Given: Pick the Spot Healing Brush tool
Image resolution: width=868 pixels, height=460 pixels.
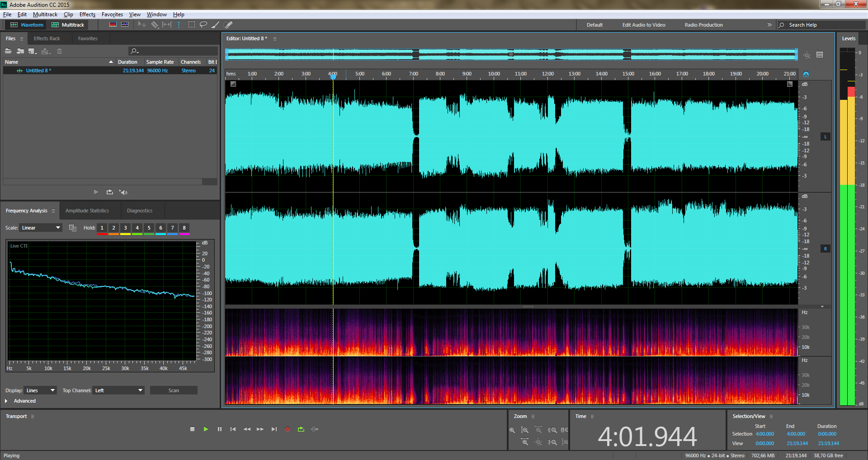Looking at the screenshot, I should pyautogui.click(x=228, y=25).
